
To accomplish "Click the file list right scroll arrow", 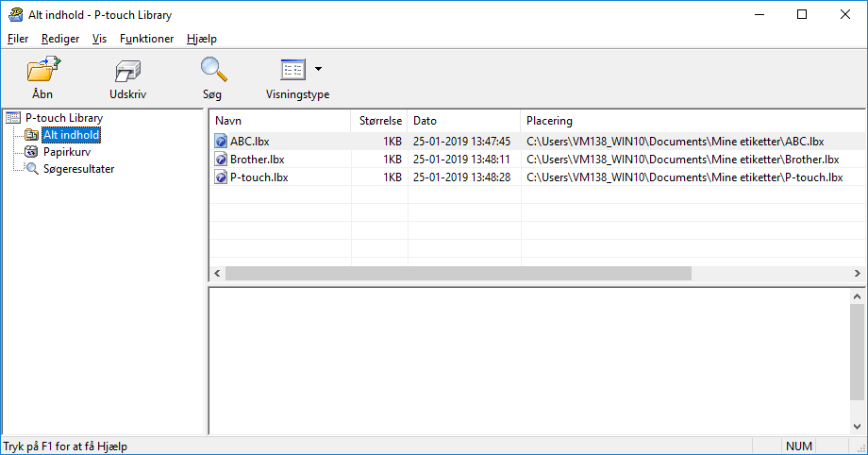I will 857,273.
